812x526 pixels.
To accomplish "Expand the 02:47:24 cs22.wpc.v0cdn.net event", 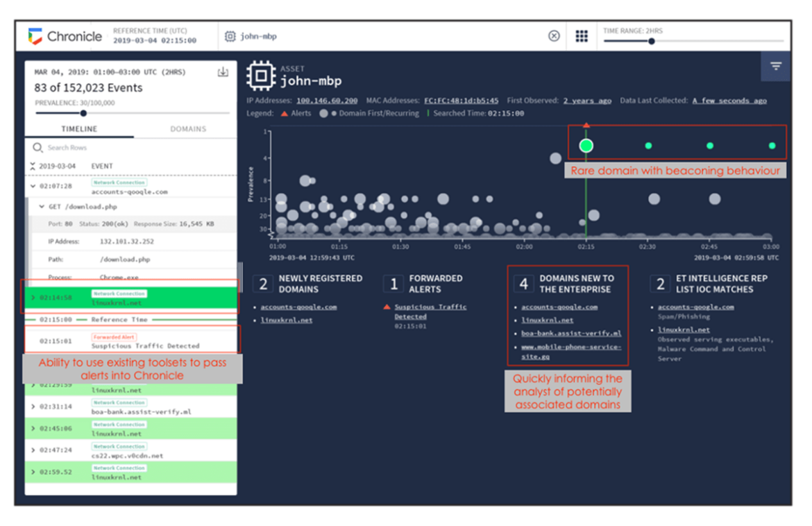I will tap(33, 450).
